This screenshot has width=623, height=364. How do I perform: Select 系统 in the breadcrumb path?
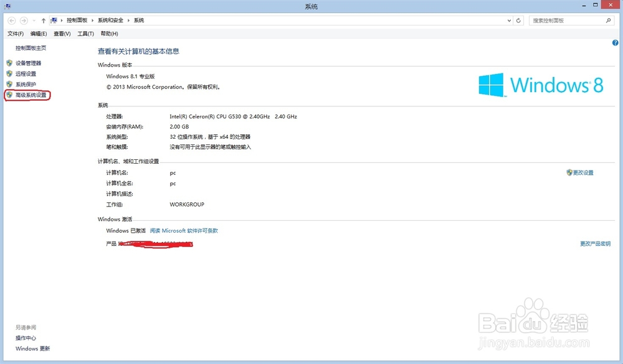click(139, 21)
